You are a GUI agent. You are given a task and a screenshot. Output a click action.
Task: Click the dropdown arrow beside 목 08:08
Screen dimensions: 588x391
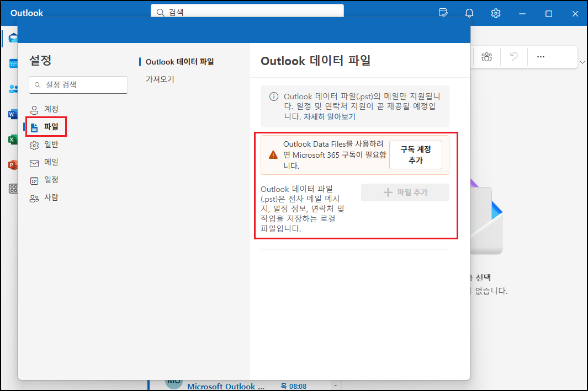tap(336, 385)
